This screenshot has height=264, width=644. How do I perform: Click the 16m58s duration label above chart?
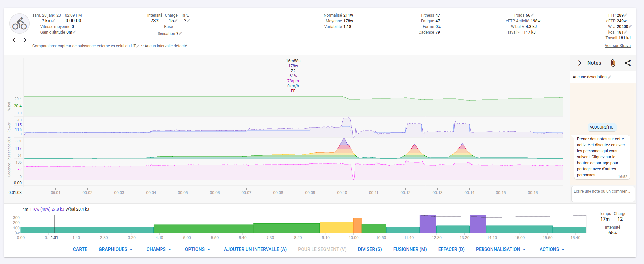point(293,61)
